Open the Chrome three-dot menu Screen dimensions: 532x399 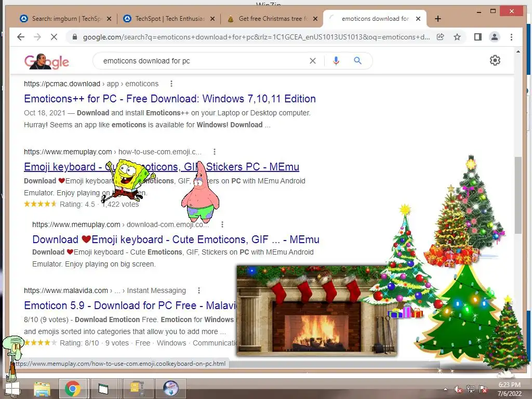pyautogui.click(x=511, y=37)
